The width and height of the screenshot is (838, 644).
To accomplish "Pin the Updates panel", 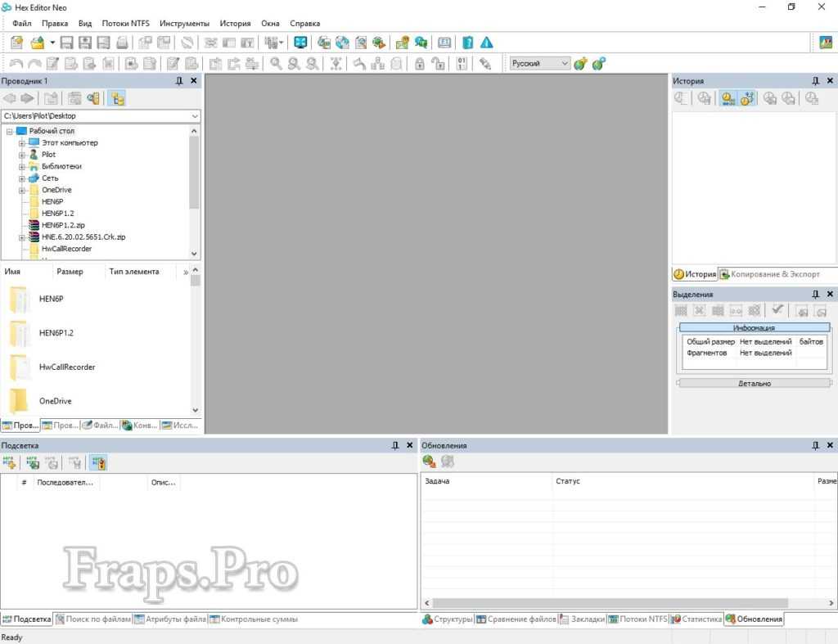I will click(x=815, y=445).
